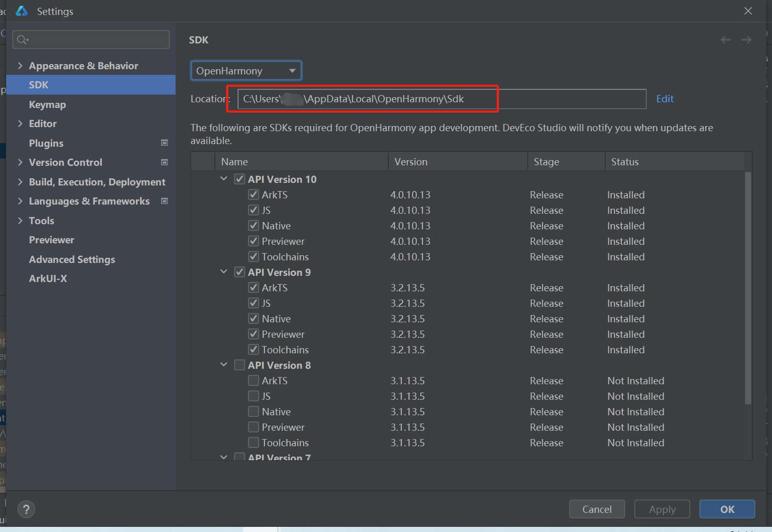
Task: Collapse the API Version 8 group
Action: point(224,365)
